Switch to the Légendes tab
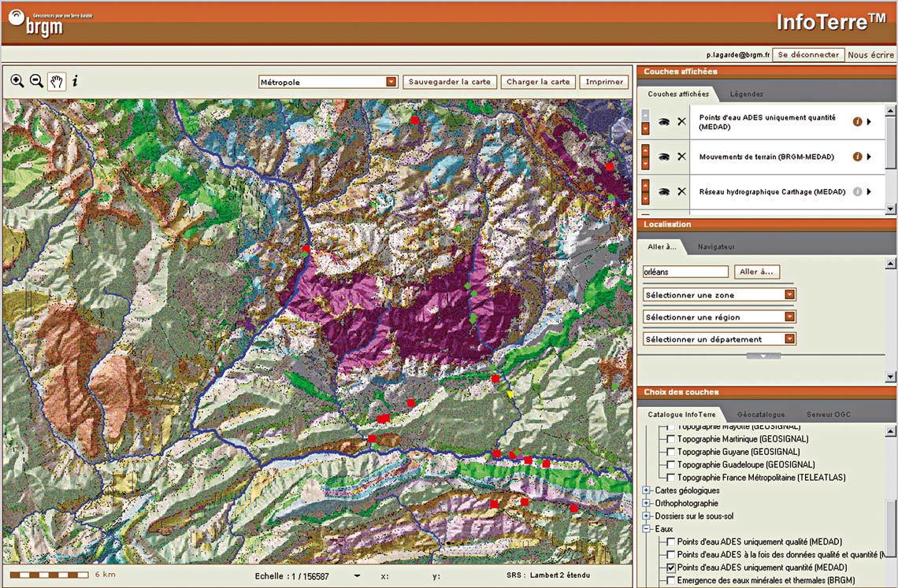898x588 pixels. pos(746,94)
